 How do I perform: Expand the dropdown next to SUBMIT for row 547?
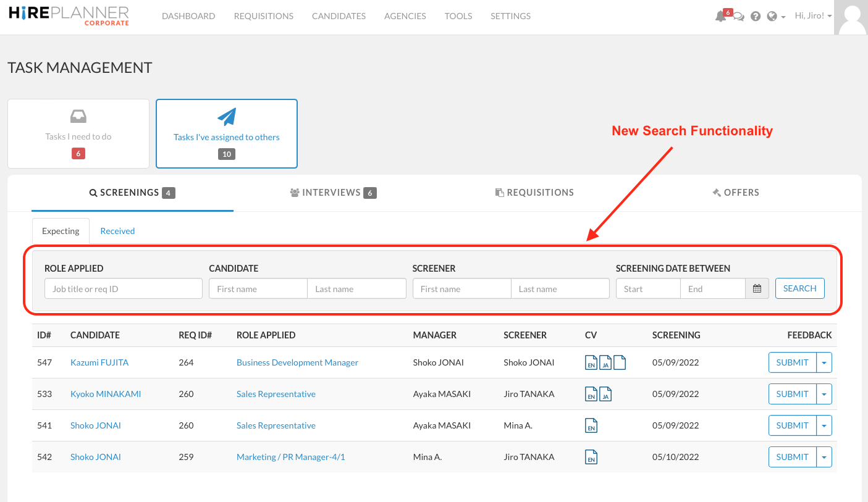click(824, 362)
